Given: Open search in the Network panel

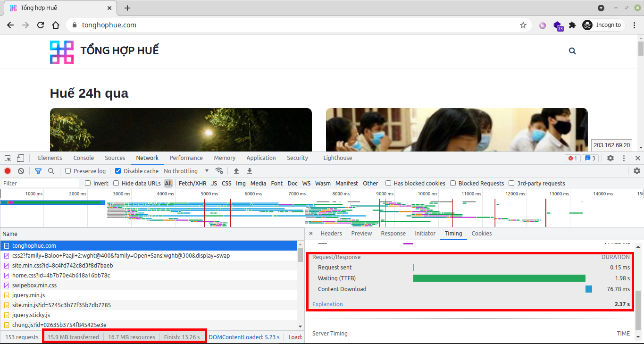Looking at the screenshot, I should [x=51, y=171].
